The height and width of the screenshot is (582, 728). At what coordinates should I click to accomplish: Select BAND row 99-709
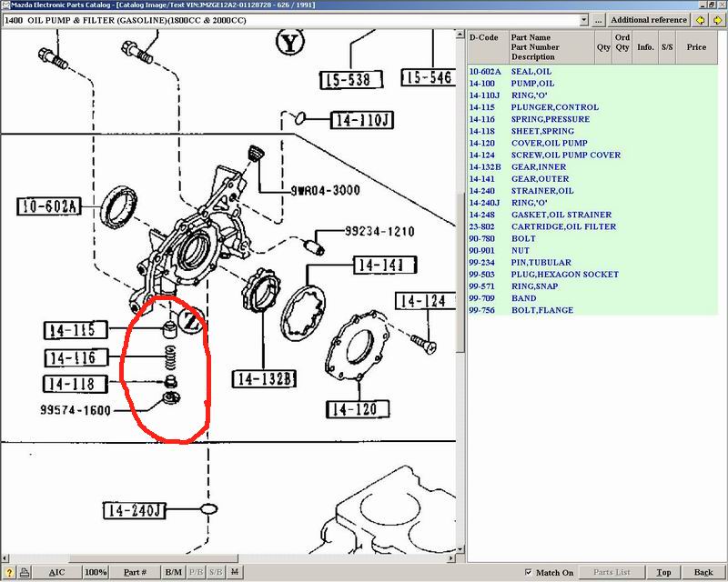[593, 298]
